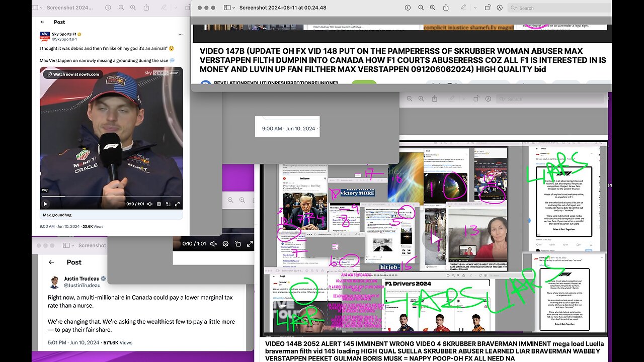Viewport: 644px width, 362px height.
Task: Open the @SkySportsF1 handle link
Action: [x=64, y=39]
